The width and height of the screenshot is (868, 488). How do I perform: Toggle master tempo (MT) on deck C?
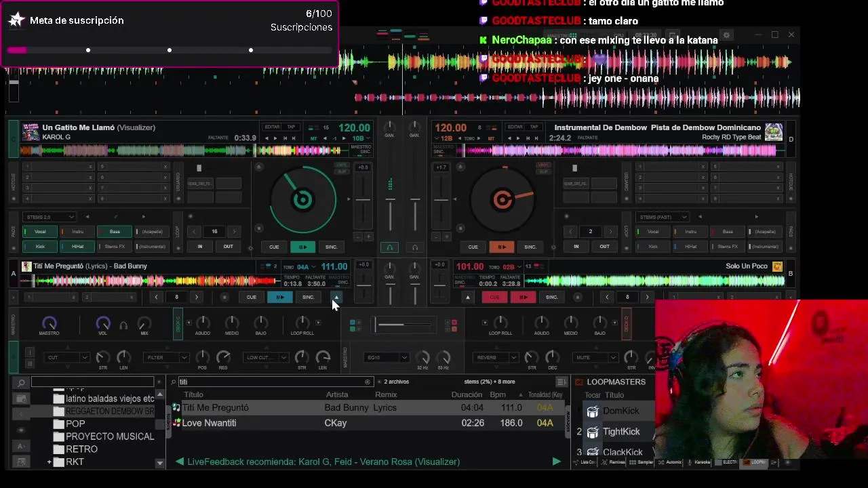314,138
